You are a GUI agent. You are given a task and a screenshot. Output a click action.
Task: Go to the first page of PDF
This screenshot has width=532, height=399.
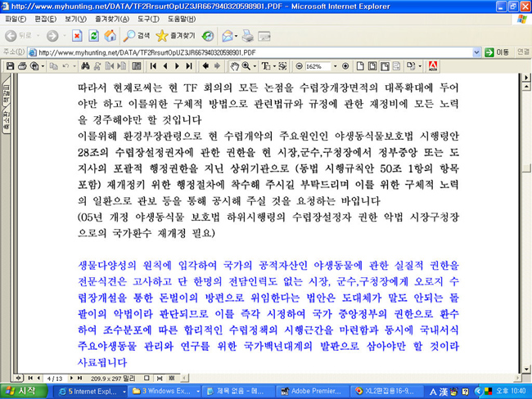[152, 65]
